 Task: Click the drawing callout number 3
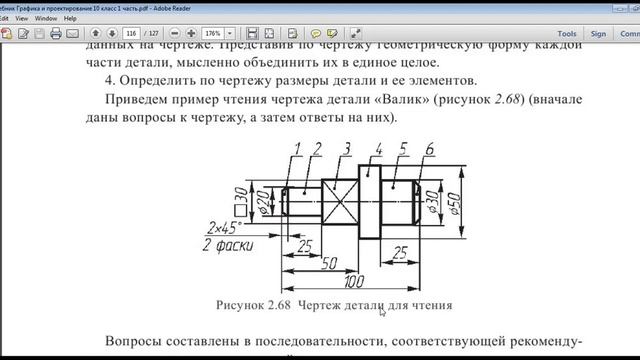(347, 149)
